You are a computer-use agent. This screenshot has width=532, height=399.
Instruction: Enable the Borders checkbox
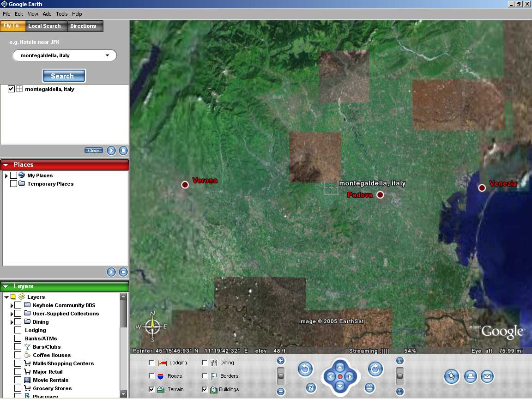pyautogui.click(x=205, y=376)
